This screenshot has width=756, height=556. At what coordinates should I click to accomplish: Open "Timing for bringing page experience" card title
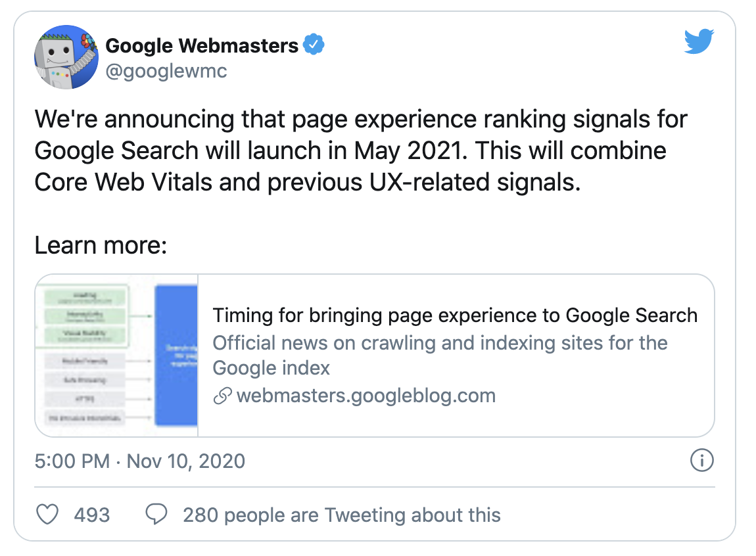point(455,315)
